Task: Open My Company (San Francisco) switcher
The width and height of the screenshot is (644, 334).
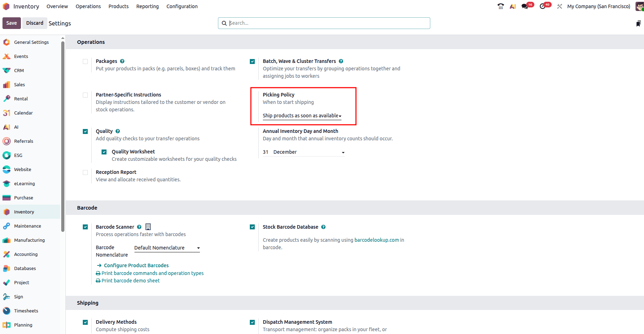Action: tap(599, 6)
